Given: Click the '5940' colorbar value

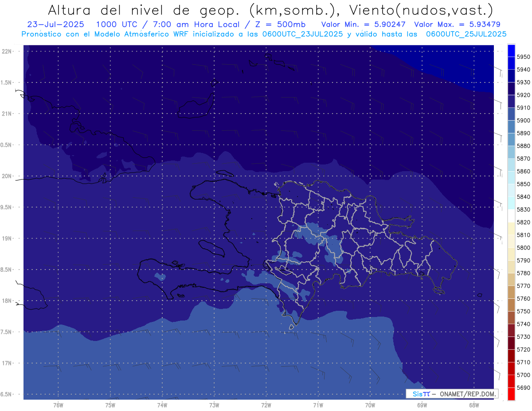Looking at the screenshot, I should (524, 70).
